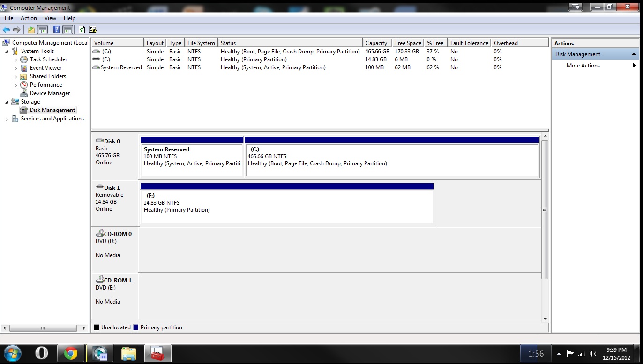
Task: Sort by the Free Space column header
Action: click(408, 43)
